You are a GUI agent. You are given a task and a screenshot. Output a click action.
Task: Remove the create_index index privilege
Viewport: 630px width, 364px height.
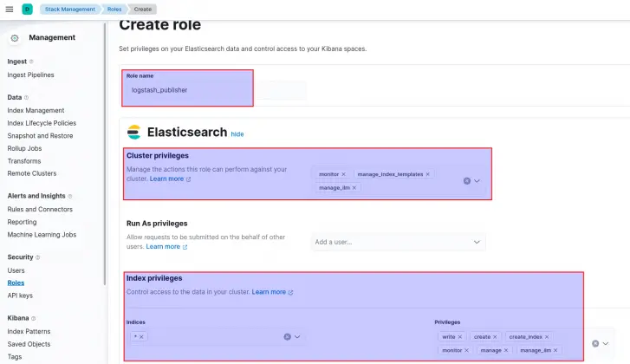pos(547,336)
